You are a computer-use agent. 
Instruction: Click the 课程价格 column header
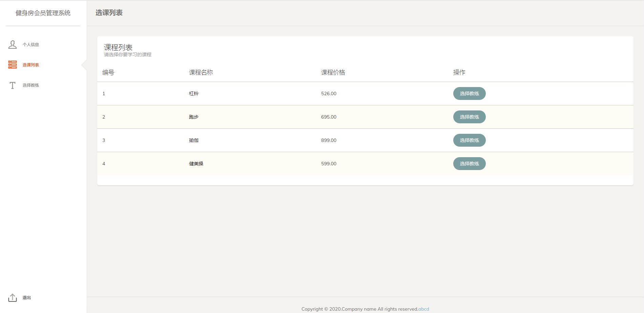click(x=333, y=72)
